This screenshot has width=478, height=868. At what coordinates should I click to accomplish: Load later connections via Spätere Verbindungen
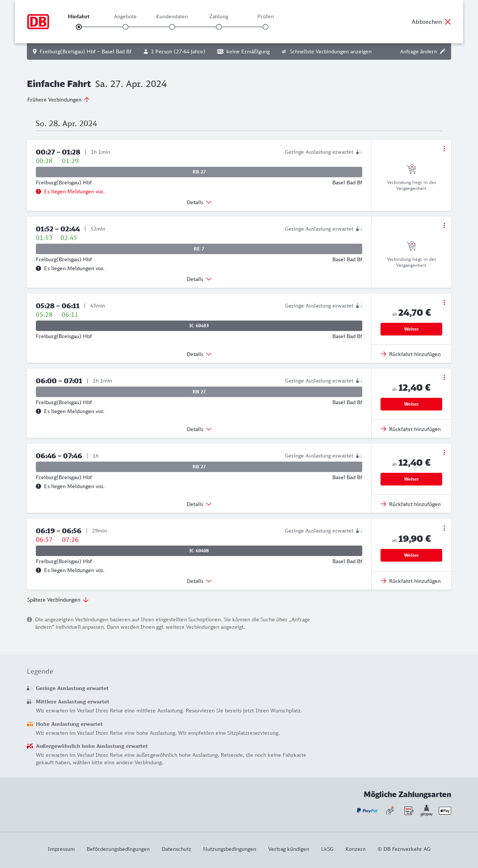coord(58,600)
